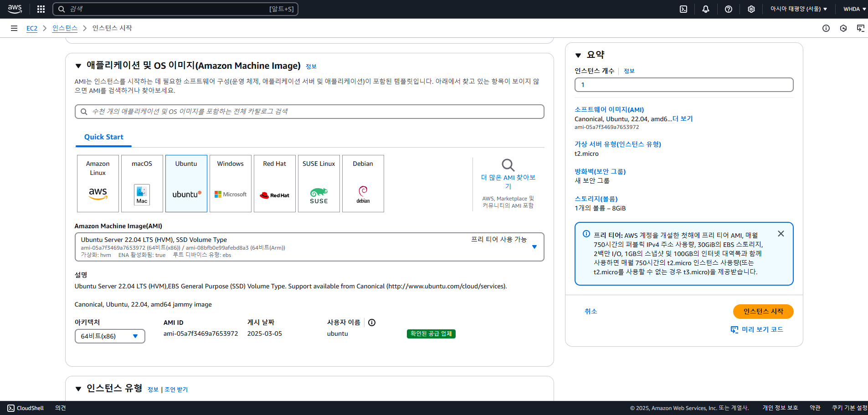Go to EC2 breadcrumb link
Screen dimensions: 868x415
pyautogui.click(x=32, y=28)
